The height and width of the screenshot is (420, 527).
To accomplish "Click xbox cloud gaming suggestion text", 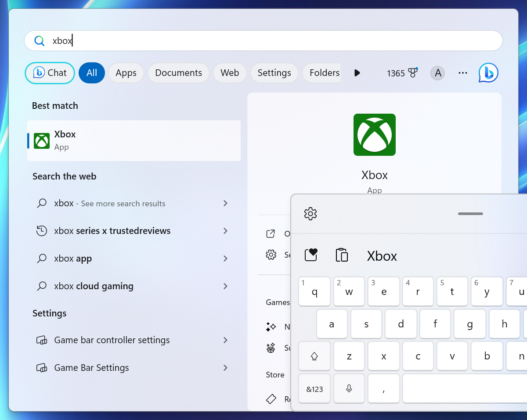I will pos(94,286).
